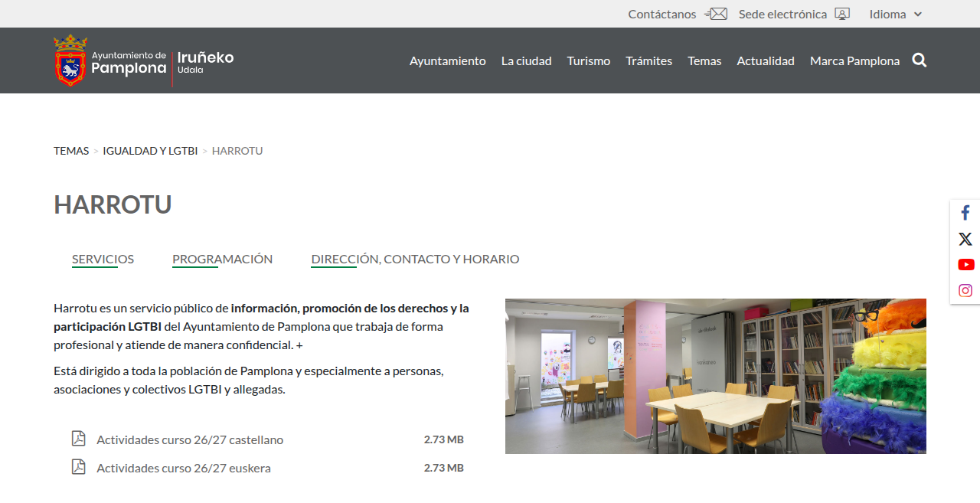Open the Trámites menu
Image resolution: width=980 pixels, height=503 pixels.
coord(649,60)
